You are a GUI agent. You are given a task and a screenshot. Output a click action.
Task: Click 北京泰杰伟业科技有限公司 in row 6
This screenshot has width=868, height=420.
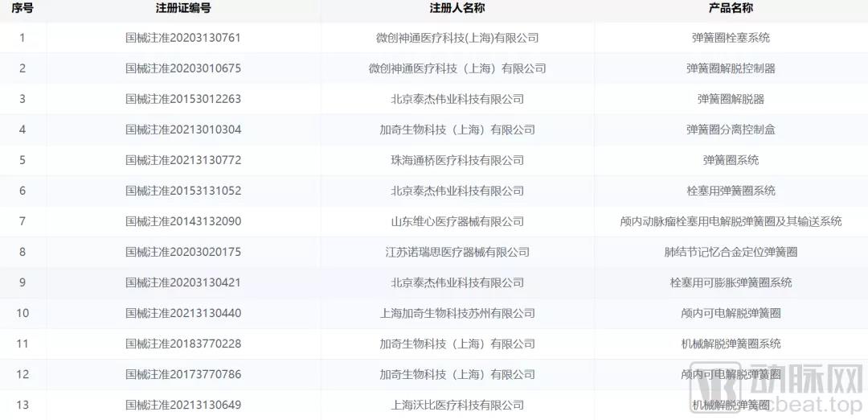coord(457,191)
